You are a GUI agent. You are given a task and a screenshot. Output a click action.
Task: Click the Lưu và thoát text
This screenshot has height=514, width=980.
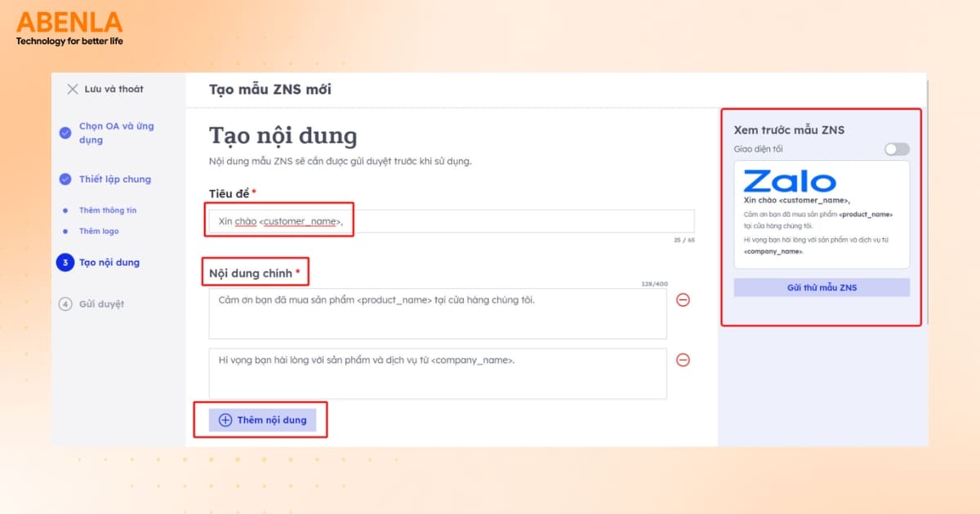coord(114,89)
